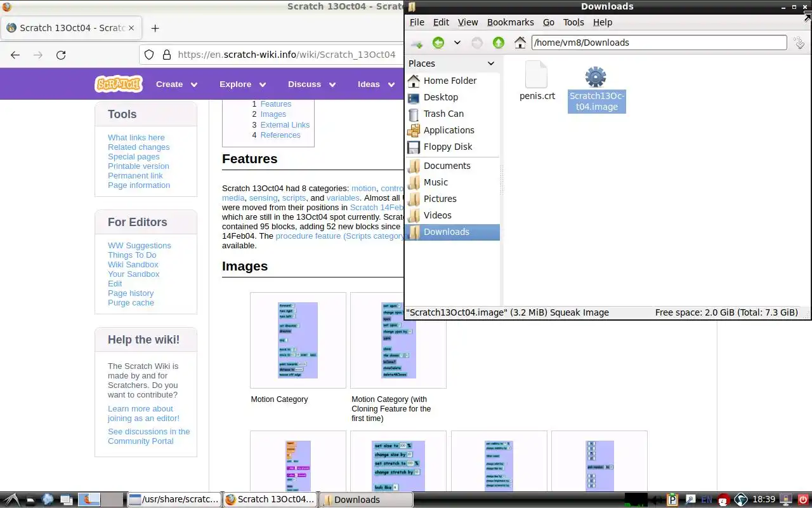Viewport: 812px width, 508px height.
Task: Click the Downloads window title folder icon
Action: click(412, 6)
